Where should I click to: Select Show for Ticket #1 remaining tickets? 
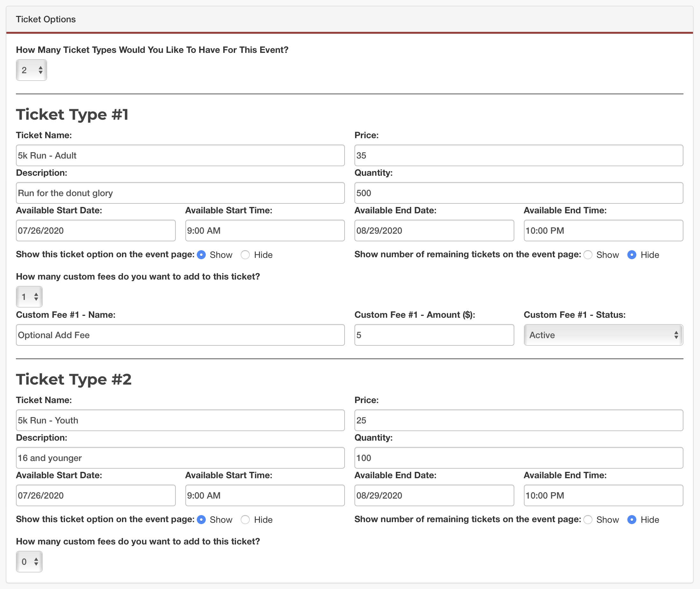(x=588, y=255)
